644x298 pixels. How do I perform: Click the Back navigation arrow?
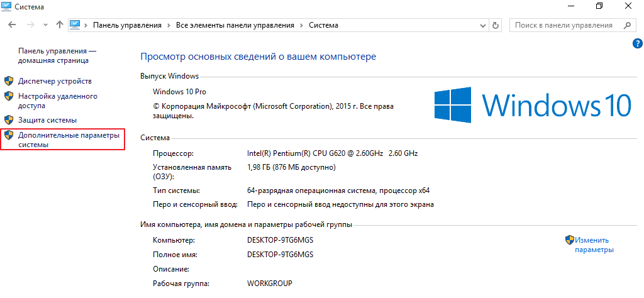click(x=13, y=25)
